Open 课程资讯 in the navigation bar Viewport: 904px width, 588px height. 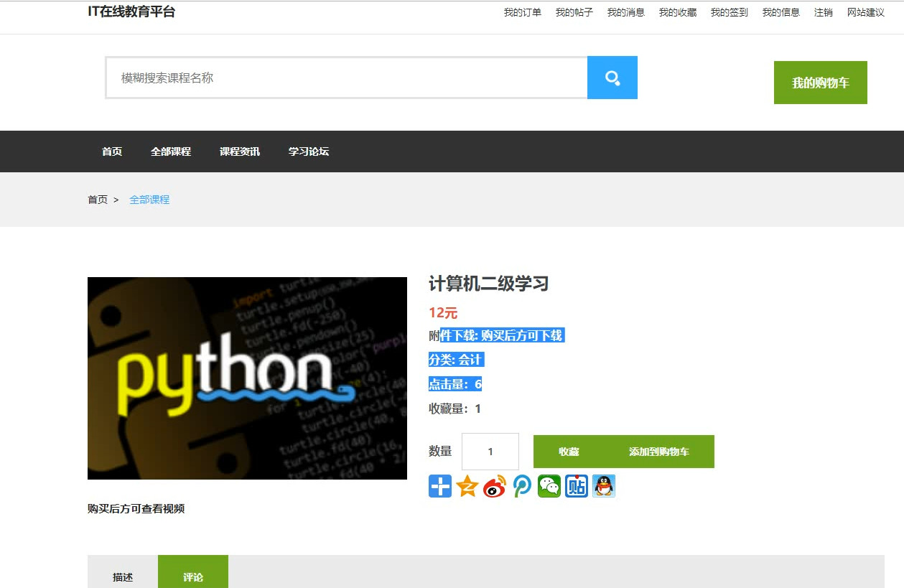240,151
